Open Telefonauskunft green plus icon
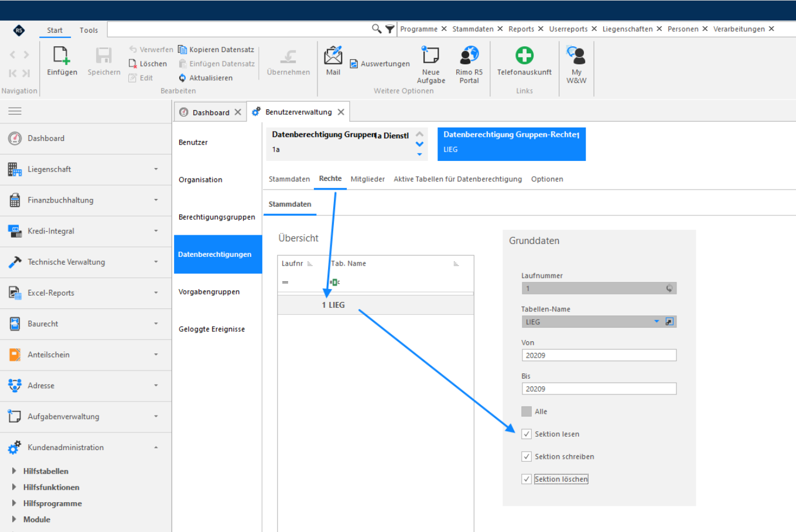The width and height of the screenshot is (796, 532). [524, 55]
